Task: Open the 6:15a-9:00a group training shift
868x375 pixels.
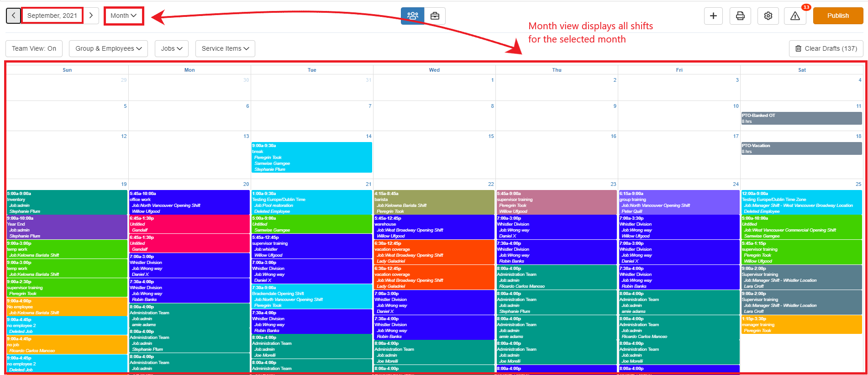Action: coord(679,202)
